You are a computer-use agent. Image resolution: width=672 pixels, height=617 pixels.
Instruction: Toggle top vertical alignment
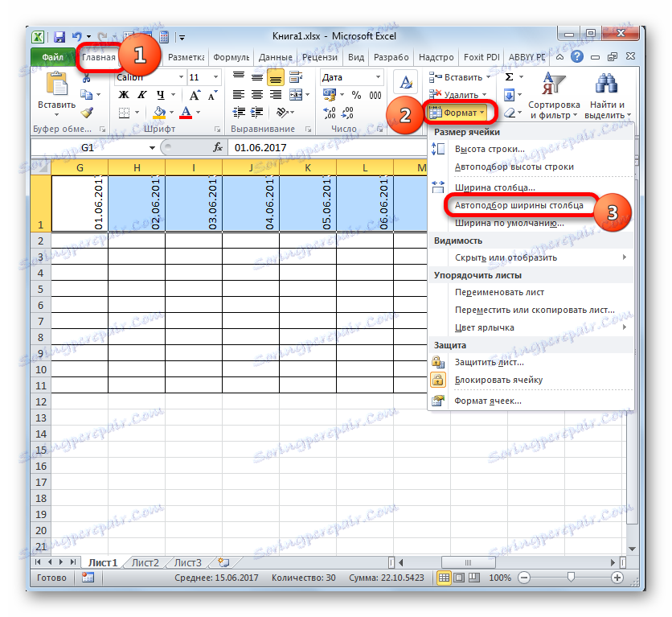click(239, 77)
